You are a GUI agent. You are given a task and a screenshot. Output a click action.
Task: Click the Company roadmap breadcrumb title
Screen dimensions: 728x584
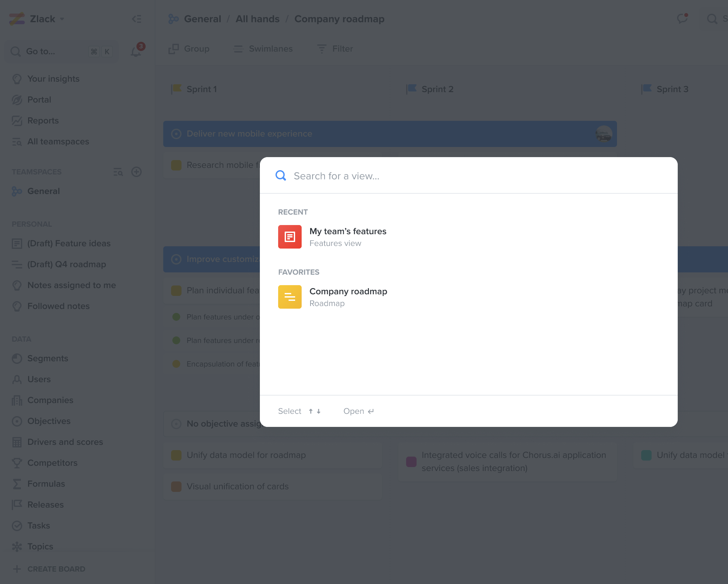tap(339, 19)
